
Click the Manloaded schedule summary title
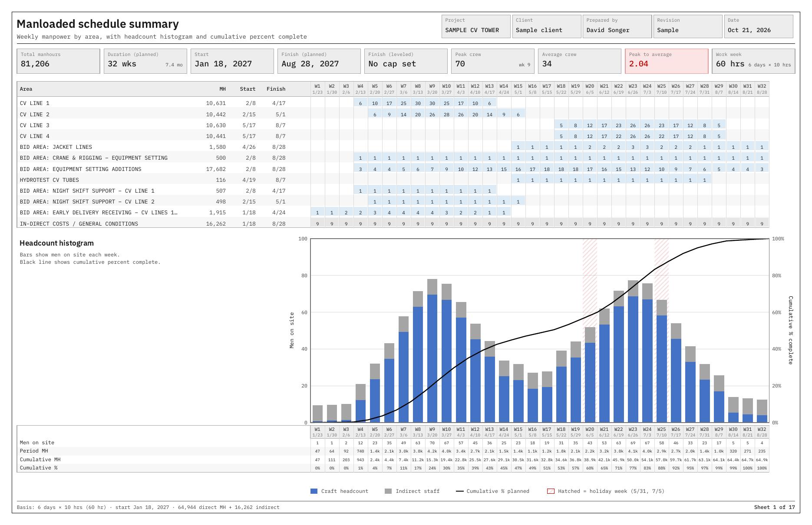coord(98,24)
